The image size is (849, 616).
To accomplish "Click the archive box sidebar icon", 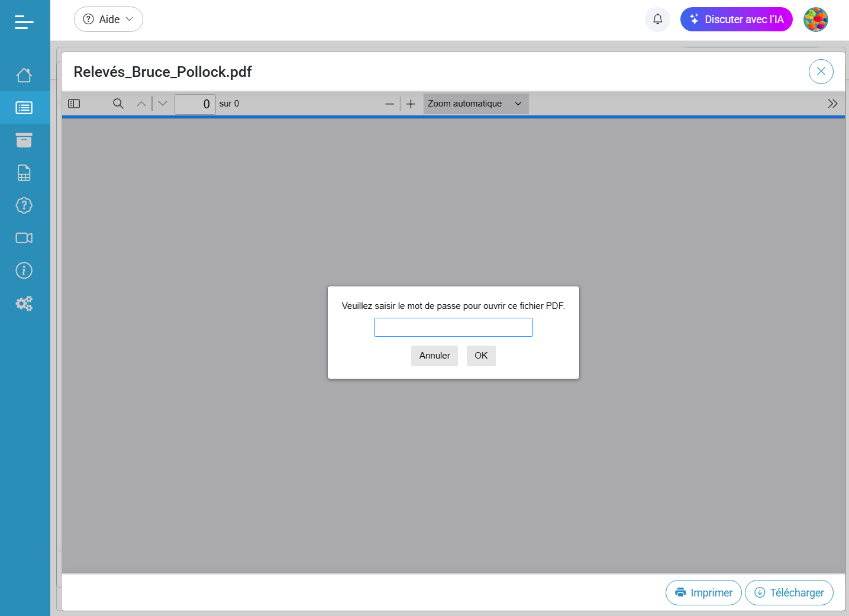I will 24,140.
